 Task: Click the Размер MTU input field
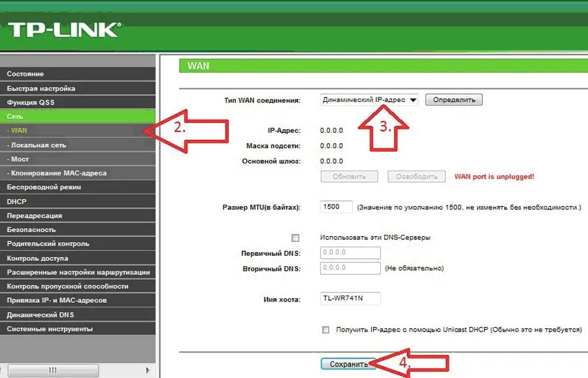336,207
